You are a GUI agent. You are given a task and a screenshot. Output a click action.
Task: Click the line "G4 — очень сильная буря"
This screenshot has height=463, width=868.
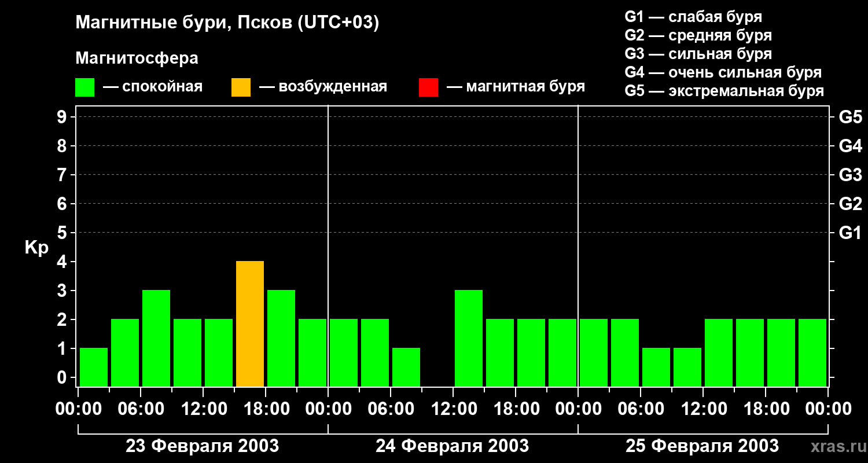(723, 72)
